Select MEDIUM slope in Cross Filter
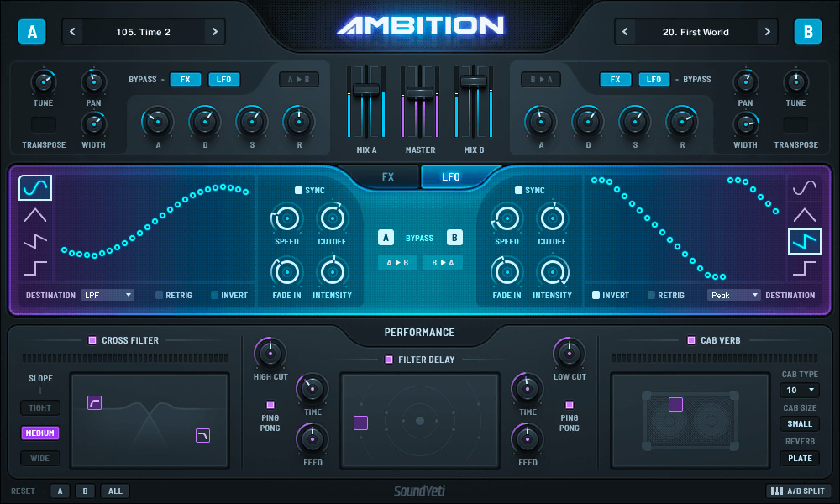 pyautogui.click(x=40, y=433)
